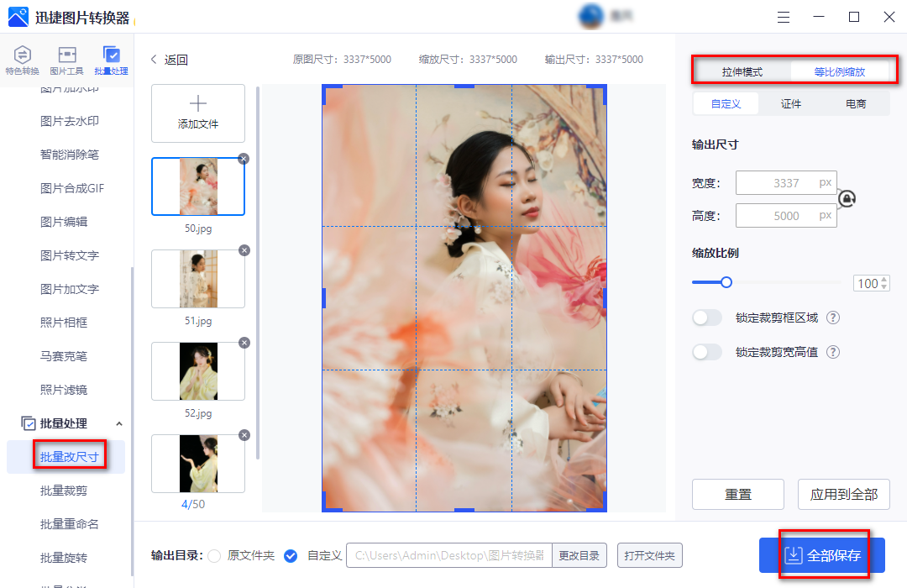
Task: Remove 50.jpg with its close icon
Action: pyautogui.click(x=244, y=159)
